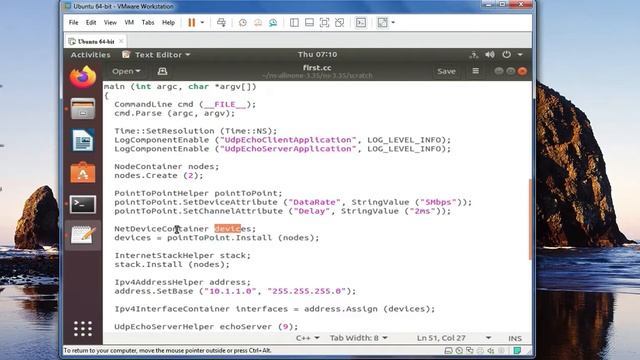The height and width of the screenshot is (360, 640).
Task: Open the Files manager from the dock
Action: [x=83, y=109]
